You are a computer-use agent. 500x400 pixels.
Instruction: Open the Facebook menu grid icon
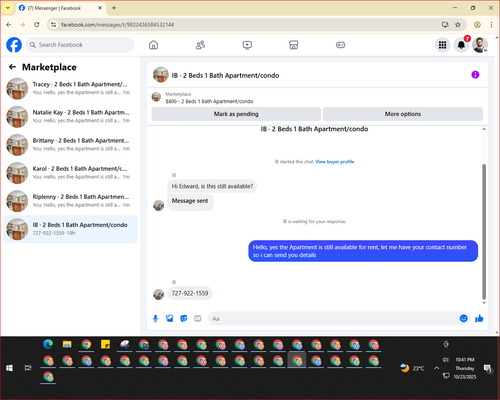442,45
